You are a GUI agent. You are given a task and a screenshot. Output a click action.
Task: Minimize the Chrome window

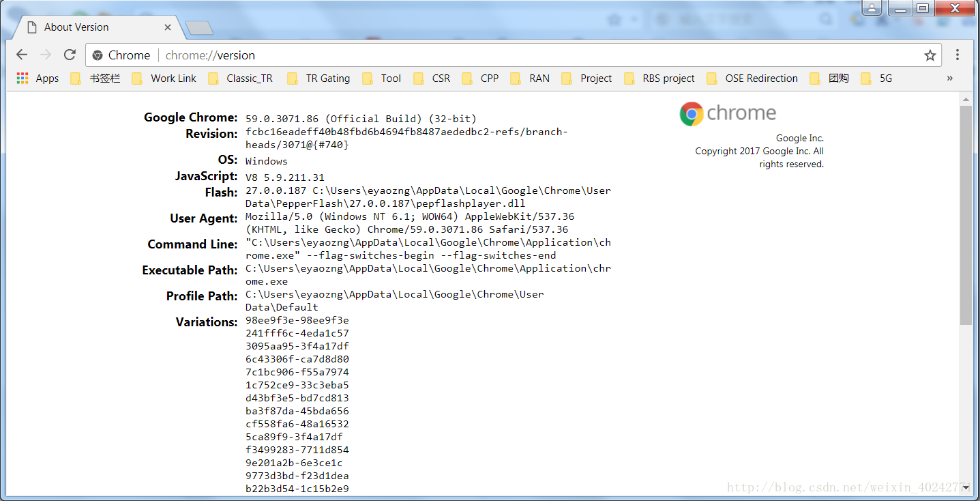click(x=901, y=8)
